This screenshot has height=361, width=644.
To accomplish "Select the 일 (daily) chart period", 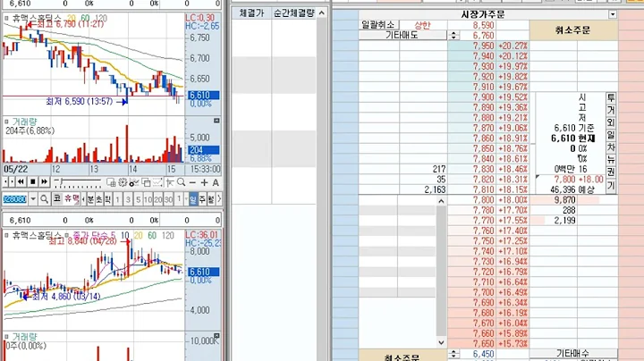I will [193, 199].
